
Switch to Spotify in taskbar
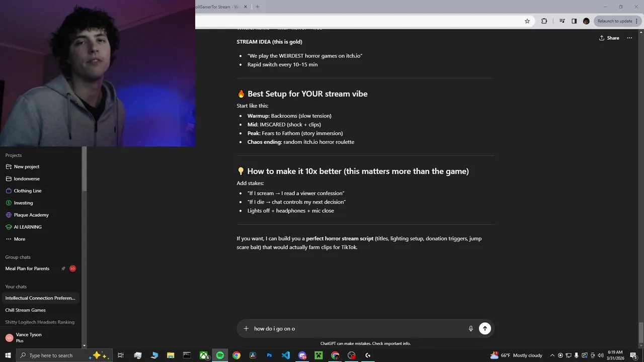pyautogui.click(x=220, y=355)
